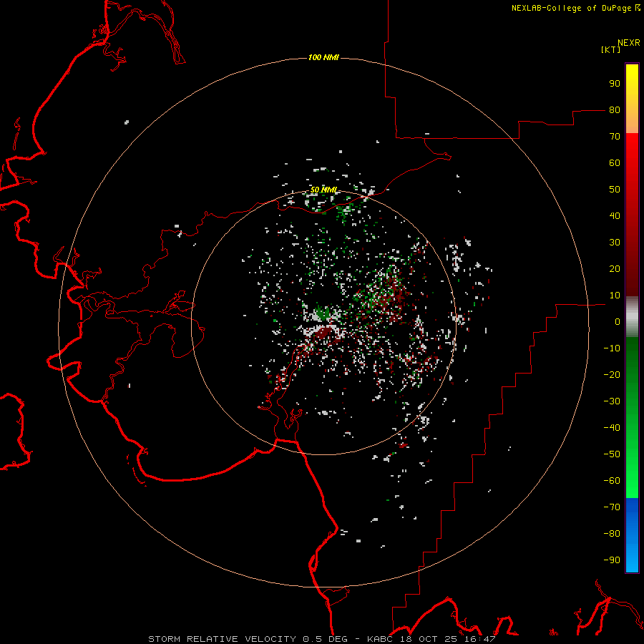
Task: Click the 60 value on the velocity scale
Action: pos(615,162)
